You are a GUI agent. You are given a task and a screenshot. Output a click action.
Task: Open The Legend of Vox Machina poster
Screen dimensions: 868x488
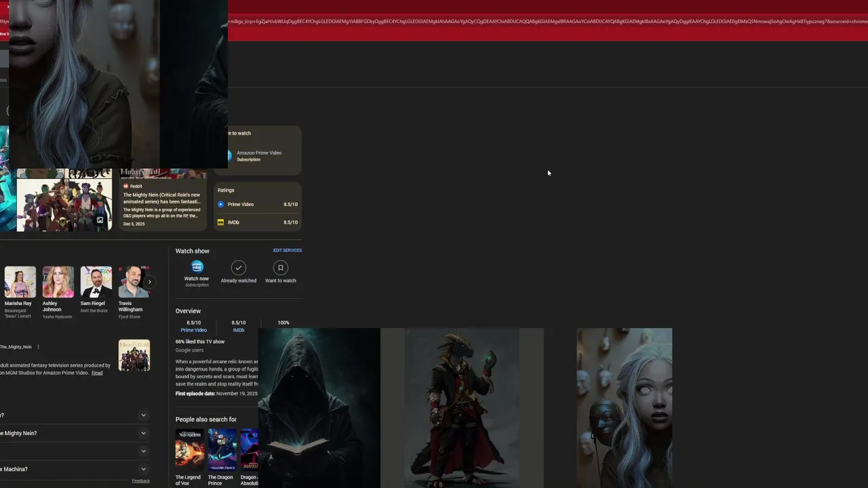189,449
